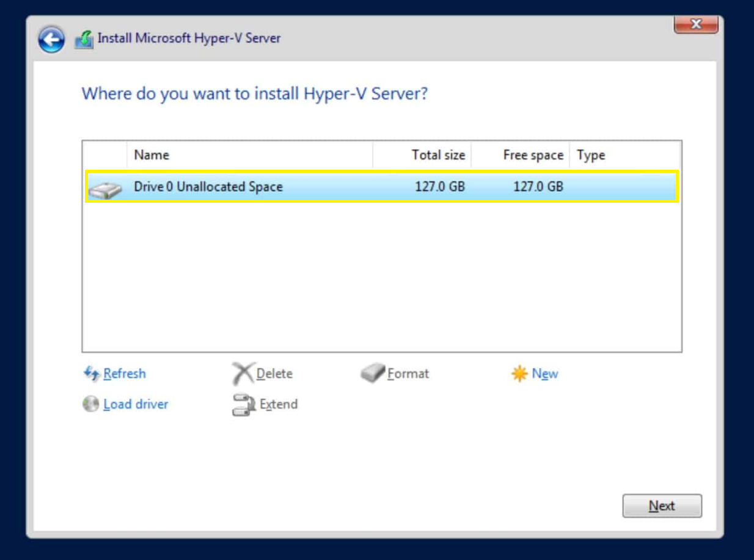Click the drive icon for Drive 0
The height and width of the screenshot is (560, 754).
[104, 189]
